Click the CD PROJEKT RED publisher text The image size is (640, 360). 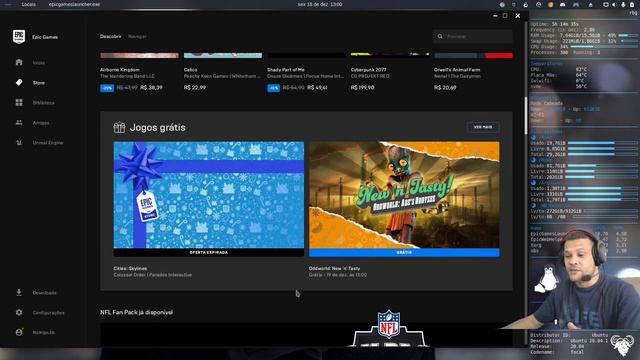tap(370, 76)
